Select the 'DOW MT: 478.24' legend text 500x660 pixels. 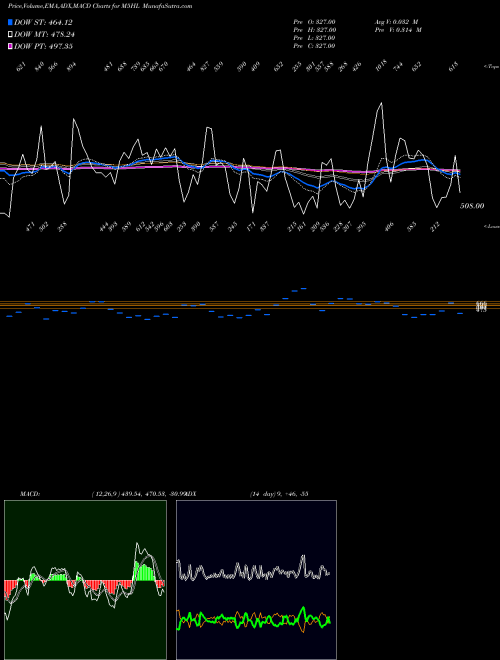click(45, 34)
